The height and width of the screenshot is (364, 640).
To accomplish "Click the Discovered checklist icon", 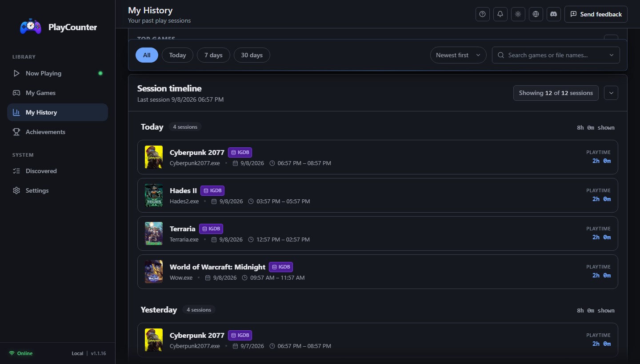I will tap(16, 171).
